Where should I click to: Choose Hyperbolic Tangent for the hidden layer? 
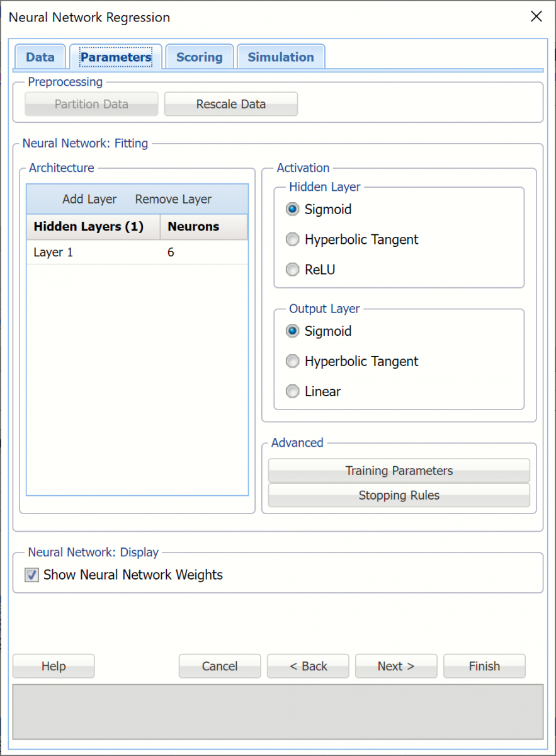(x=292, y=239)
